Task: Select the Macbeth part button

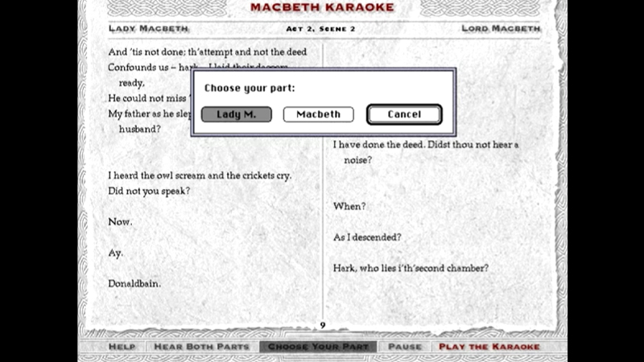Action: pyautogui.click(x=318, y=114)
